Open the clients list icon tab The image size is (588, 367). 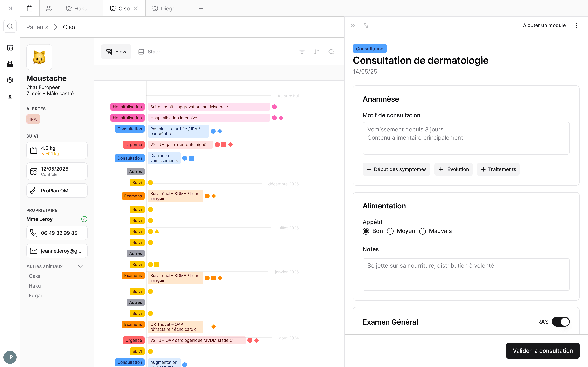49,9
